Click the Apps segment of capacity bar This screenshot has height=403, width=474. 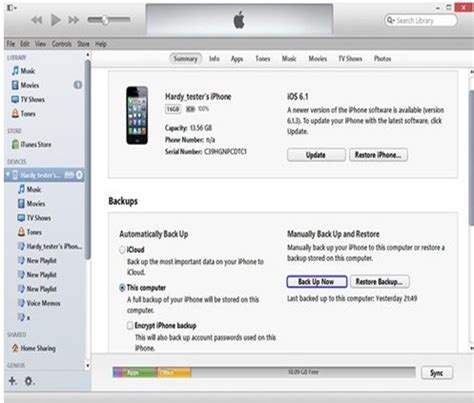[140, 372]
